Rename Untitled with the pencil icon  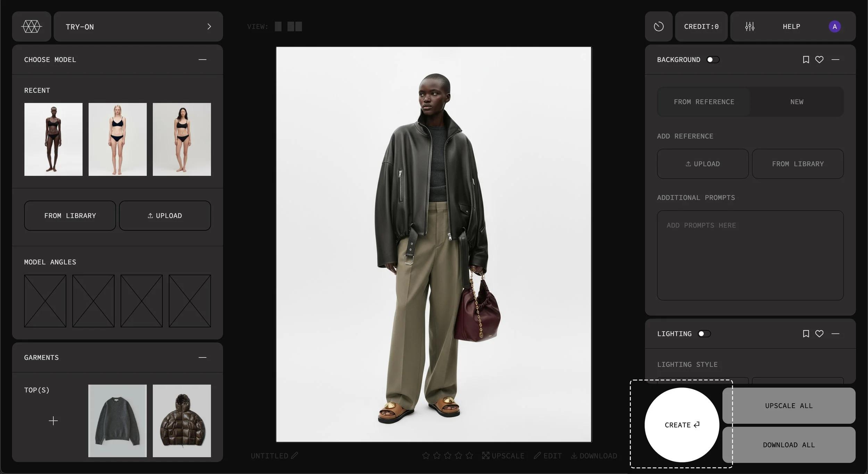pyautogui.click(x=295, y=456)
